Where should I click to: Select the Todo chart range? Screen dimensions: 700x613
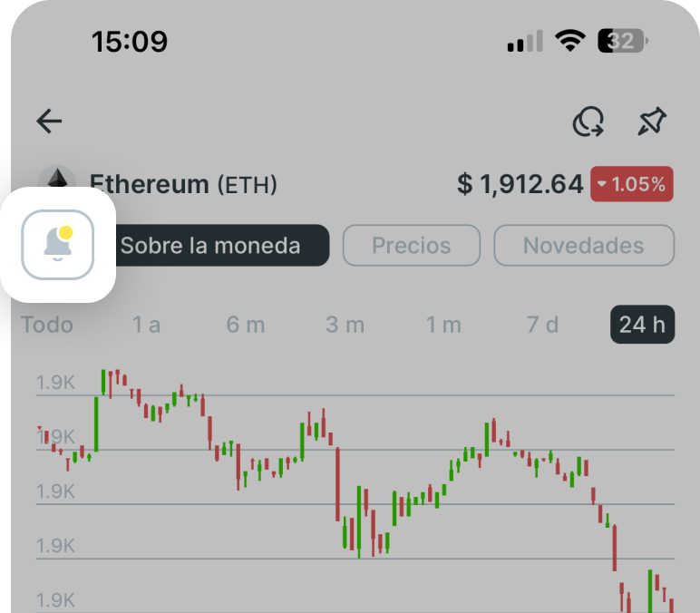pos(47,324)
